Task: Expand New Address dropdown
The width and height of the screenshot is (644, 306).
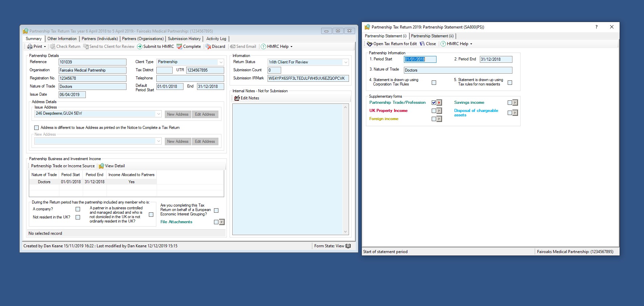Action: click(159, 141)
